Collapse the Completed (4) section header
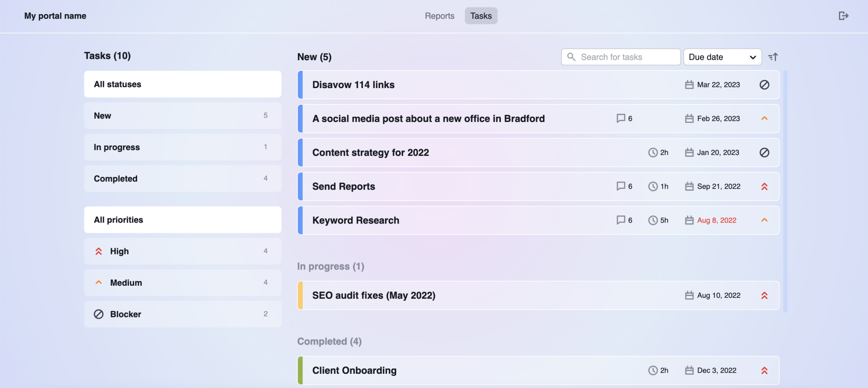 [x=329, y=341]
